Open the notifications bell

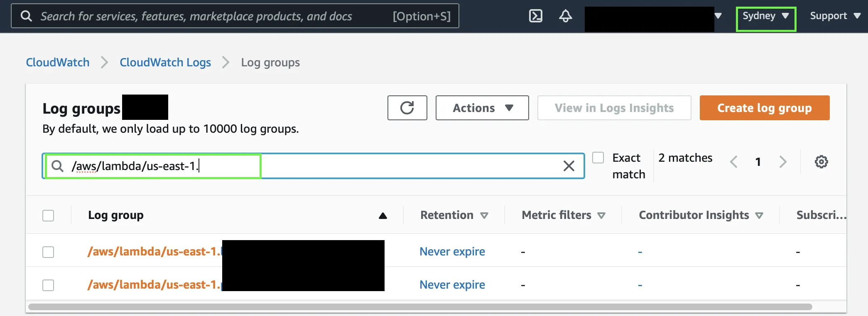click(565, 16)
